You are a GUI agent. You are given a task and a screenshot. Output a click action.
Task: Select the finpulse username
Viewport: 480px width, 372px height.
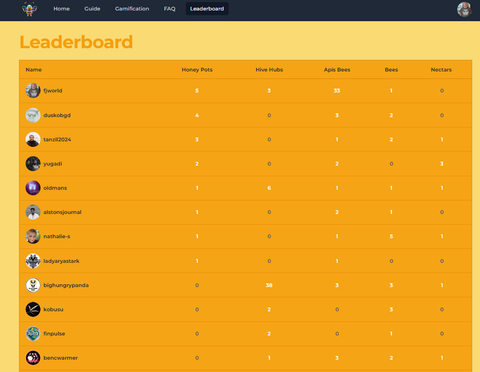point(54,333)
